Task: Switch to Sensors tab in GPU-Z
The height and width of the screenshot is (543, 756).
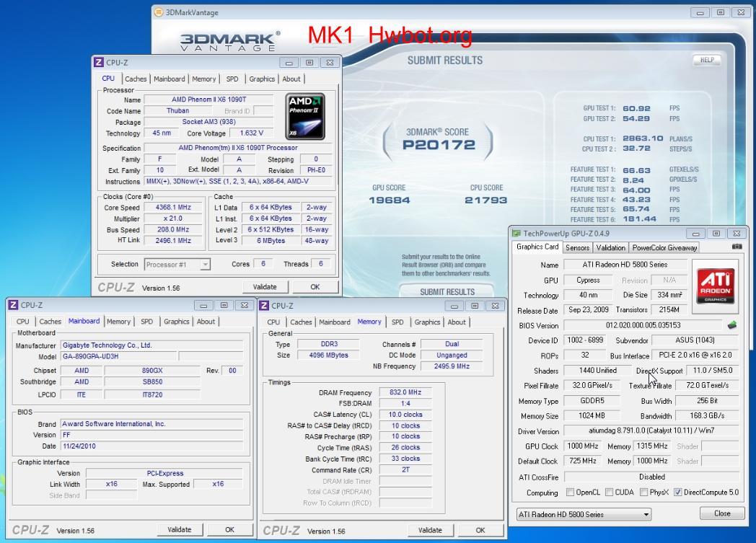Action: tap(577, 247)
